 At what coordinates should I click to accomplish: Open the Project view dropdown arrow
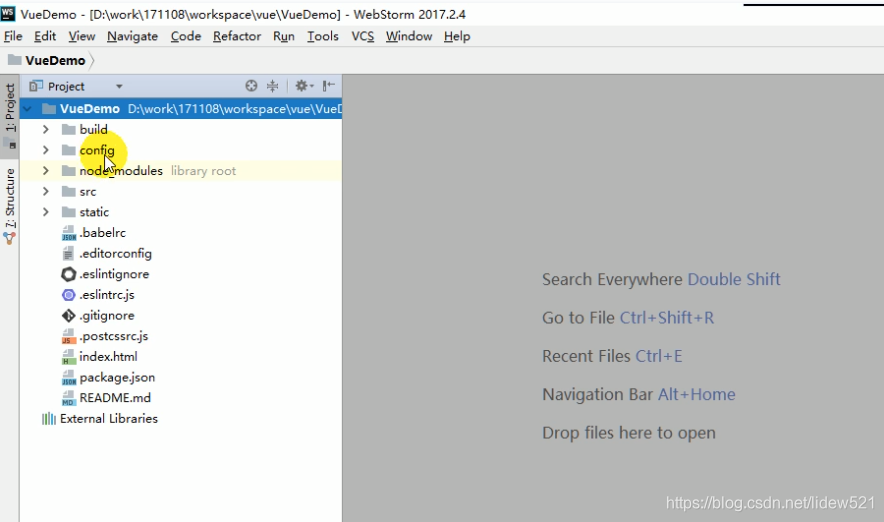(x=119, y=86)
